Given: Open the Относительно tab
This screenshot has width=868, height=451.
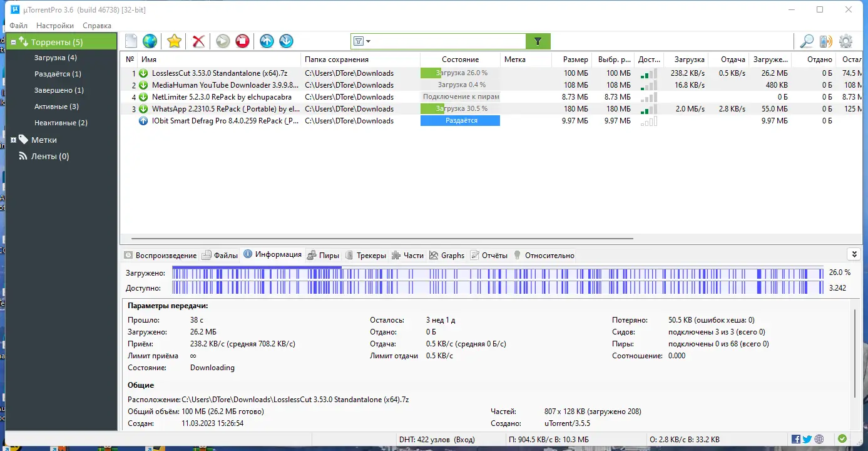Looking at the screenshot, I should tap(543, 255).
